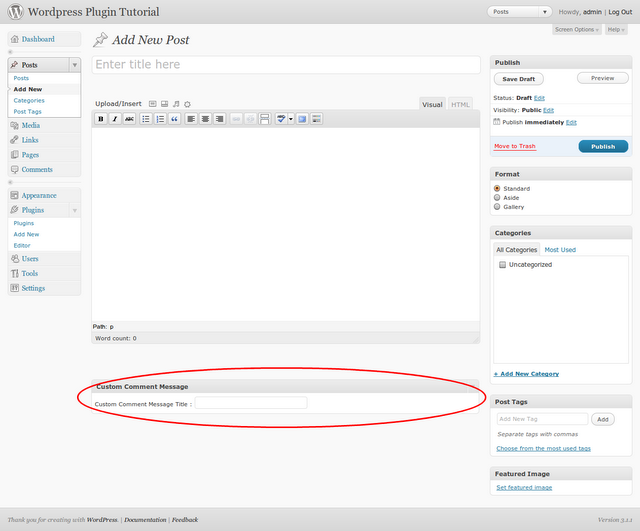Click the Dashboard home icon

pos(15,39)
